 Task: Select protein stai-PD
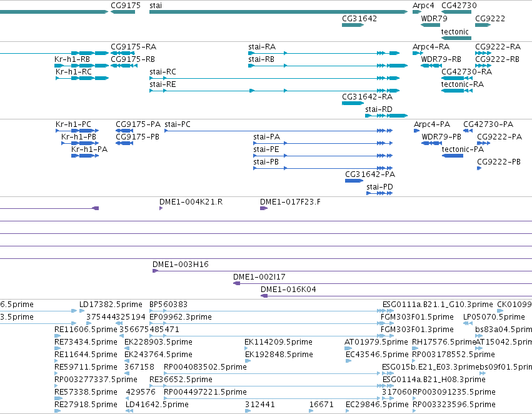pos(379,193)
